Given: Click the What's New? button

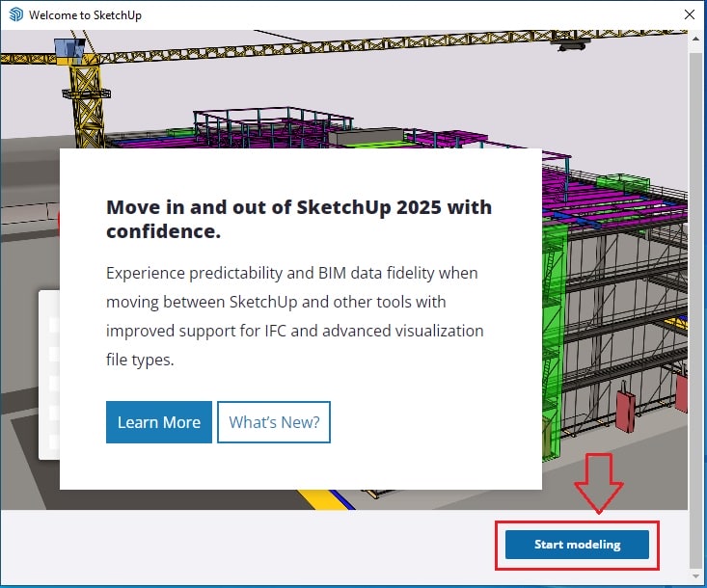Looking at the screenshot, I should pos(274,422).
